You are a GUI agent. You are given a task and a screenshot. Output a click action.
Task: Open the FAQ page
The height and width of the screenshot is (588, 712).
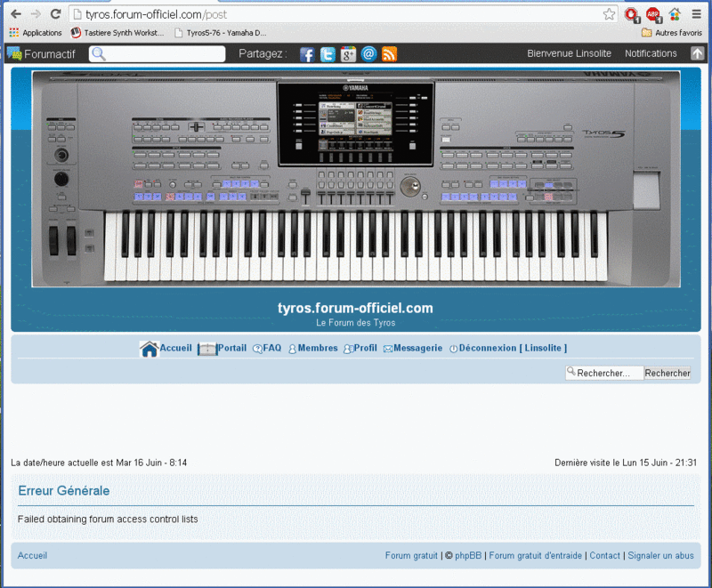(x=272, y=348)
